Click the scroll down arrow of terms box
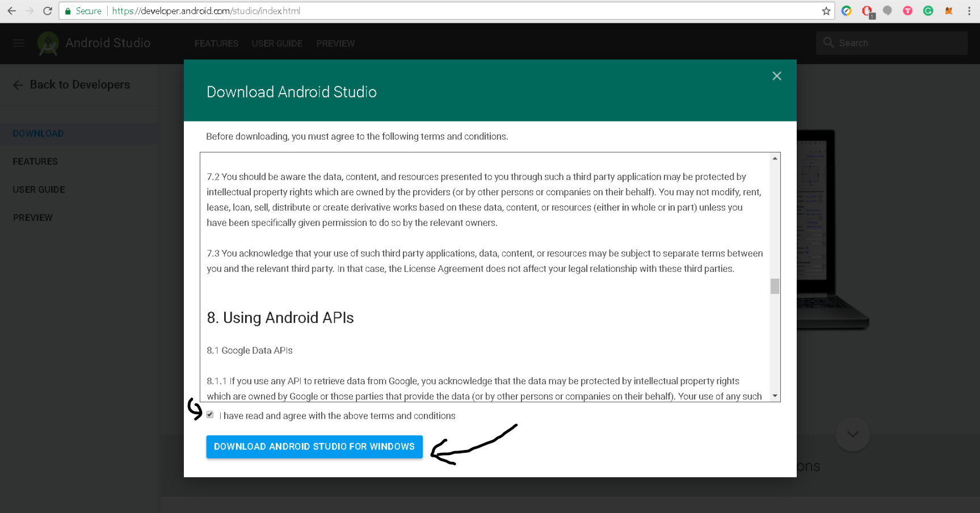 click(775, 396)
